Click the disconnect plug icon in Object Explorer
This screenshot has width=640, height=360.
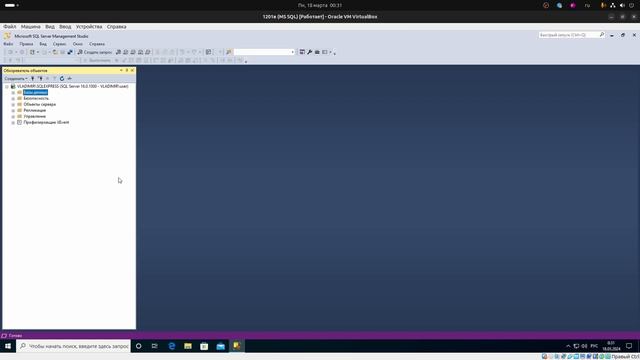coord(40,78)
